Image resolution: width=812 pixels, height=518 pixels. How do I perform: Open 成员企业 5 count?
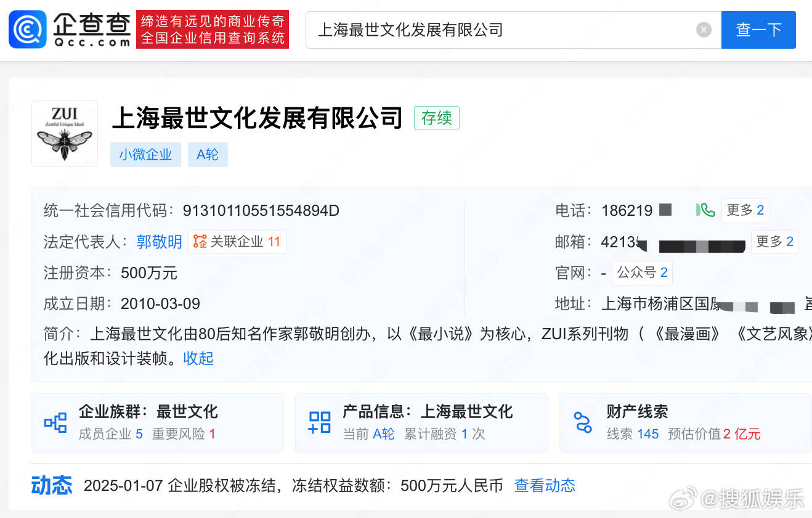[111, 434]
